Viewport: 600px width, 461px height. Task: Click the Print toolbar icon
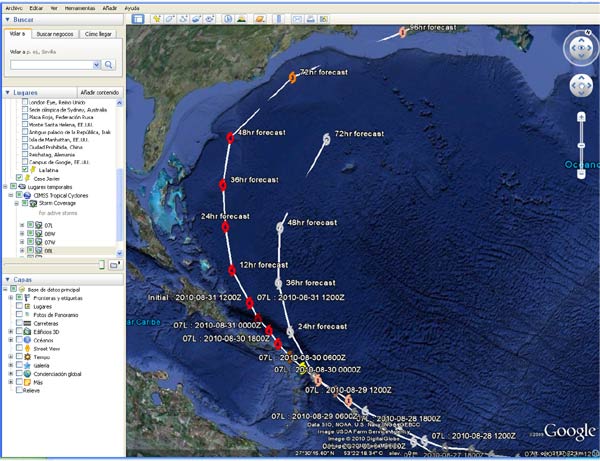(311, 19)
